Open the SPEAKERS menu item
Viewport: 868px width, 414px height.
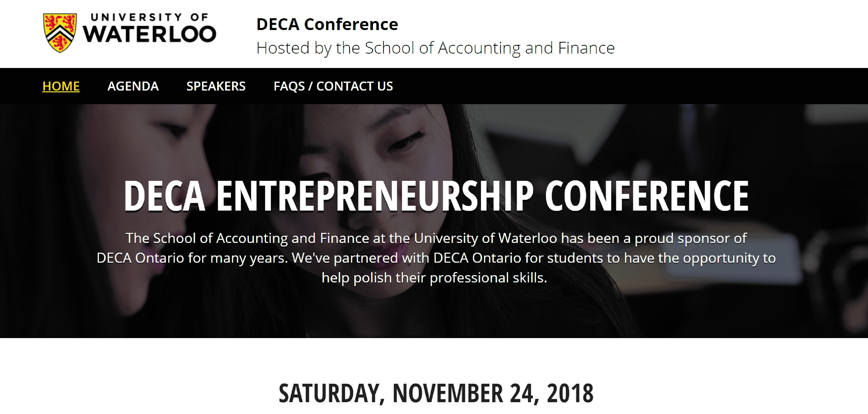coord(216,86)
